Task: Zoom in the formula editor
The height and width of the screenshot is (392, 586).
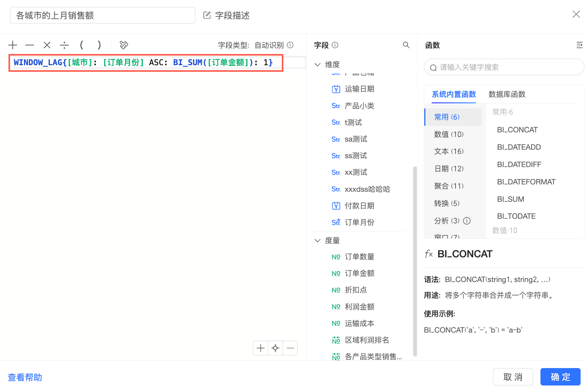Action: click(261, 348)
